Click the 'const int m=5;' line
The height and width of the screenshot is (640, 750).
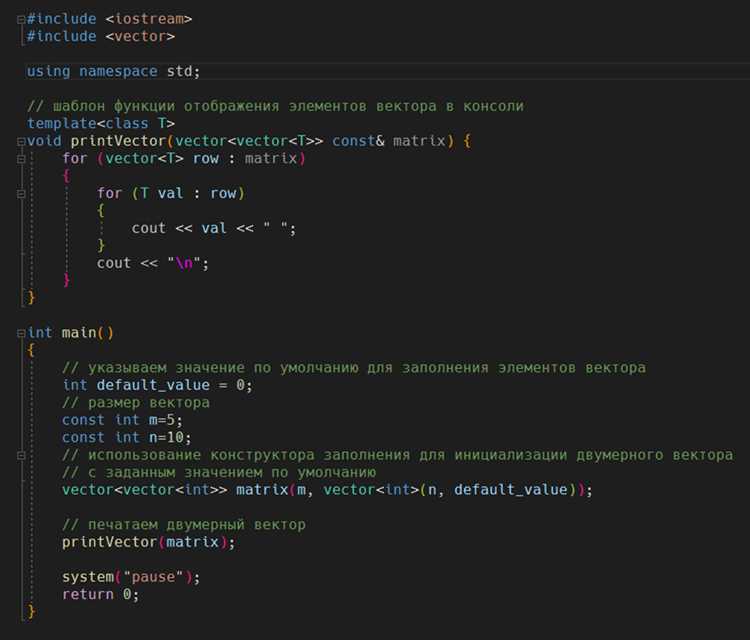(122, 420)
